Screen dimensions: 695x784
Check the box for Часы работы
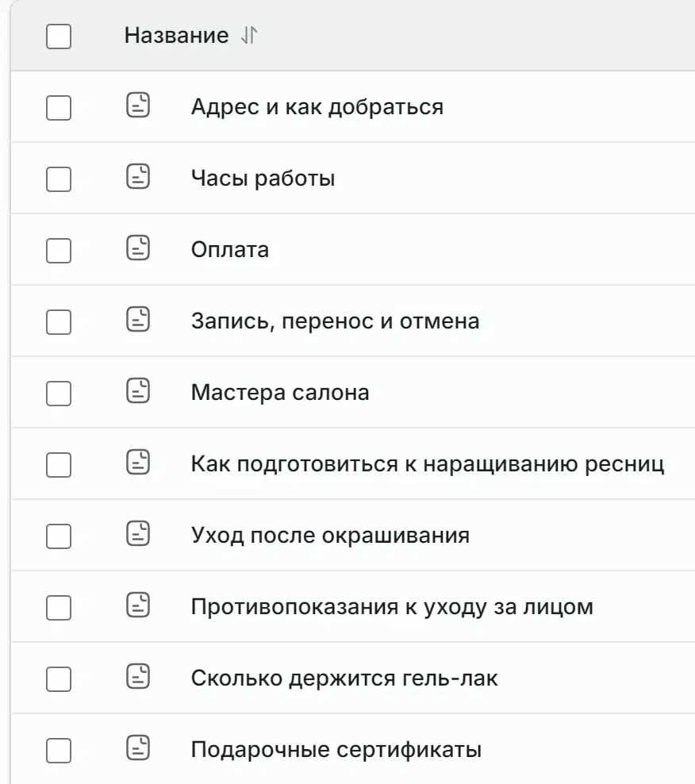pyautogui.click(x=59, y=179)
